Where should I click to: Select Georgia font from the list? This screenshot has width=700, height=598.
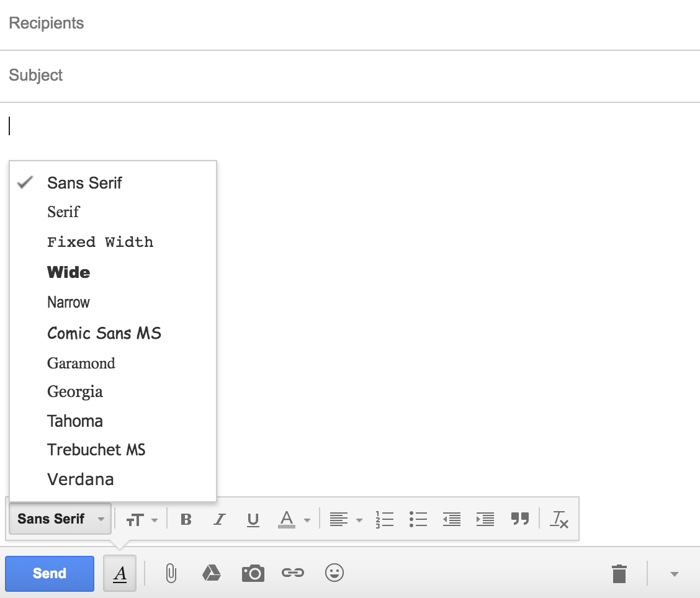(75, 392)
